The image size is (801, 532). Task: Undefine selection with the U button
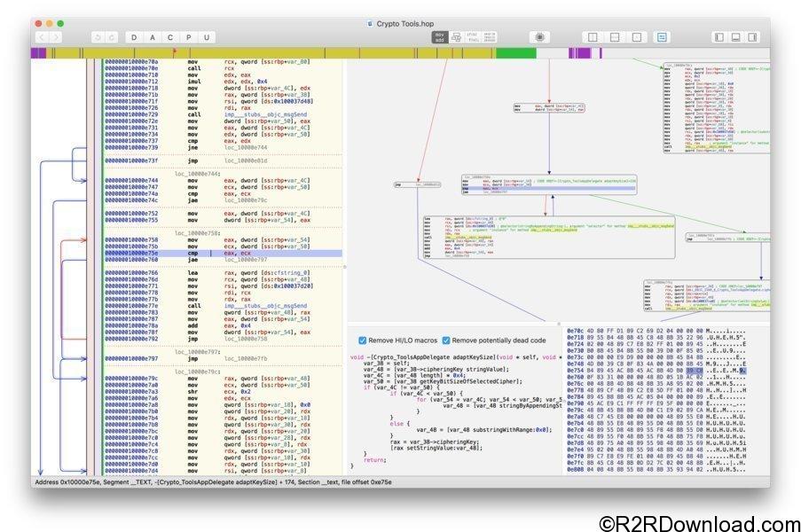[208, 37]
